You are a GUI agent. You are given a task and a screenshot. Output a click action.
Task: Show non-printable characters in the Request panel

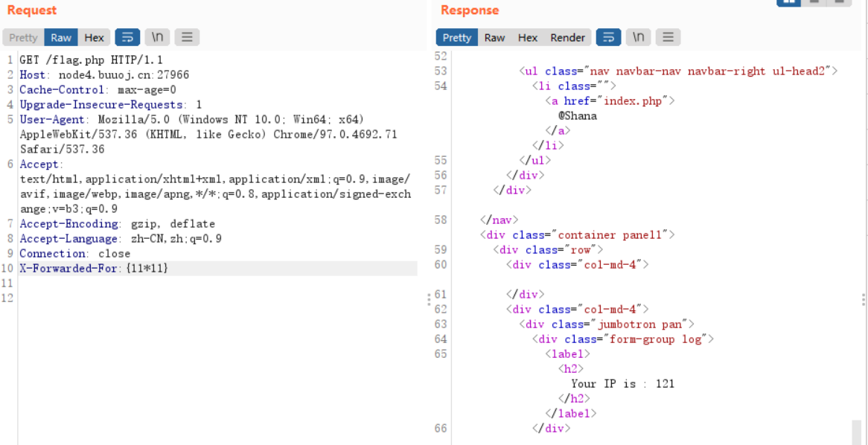(157, 37)
